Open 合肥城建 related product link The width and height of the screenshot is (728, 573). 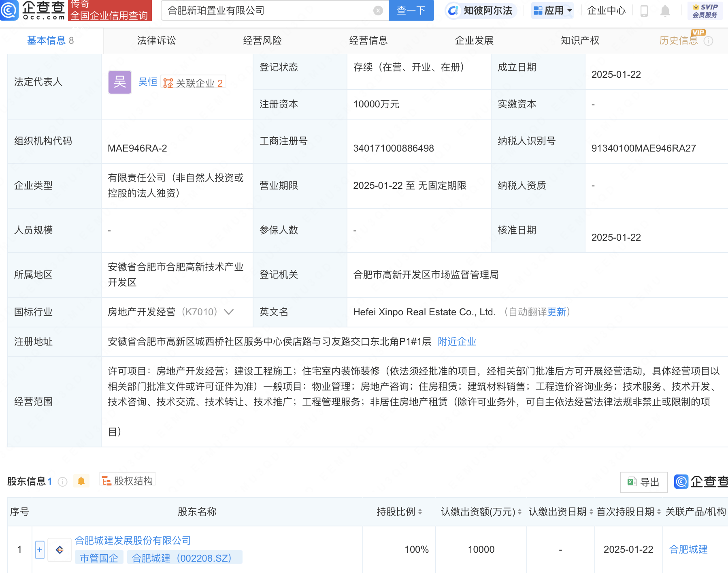(x=688, y=549)
